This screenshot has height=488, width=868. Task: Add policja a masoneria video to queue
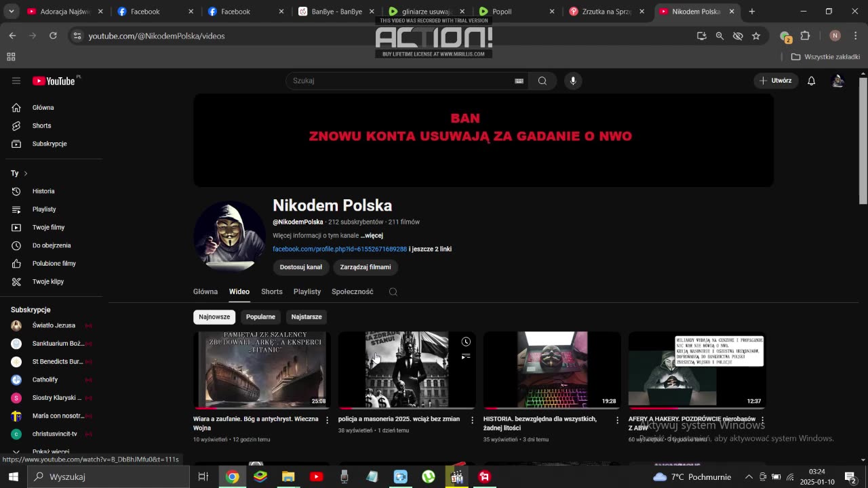coord(466,357)
